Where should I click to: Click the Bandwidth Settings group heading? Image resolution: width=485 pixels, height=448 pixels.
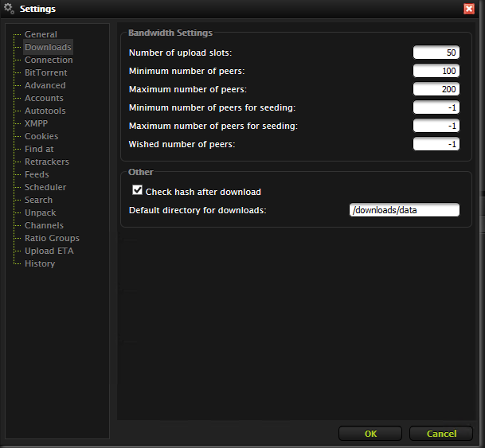tap(170, 33)
